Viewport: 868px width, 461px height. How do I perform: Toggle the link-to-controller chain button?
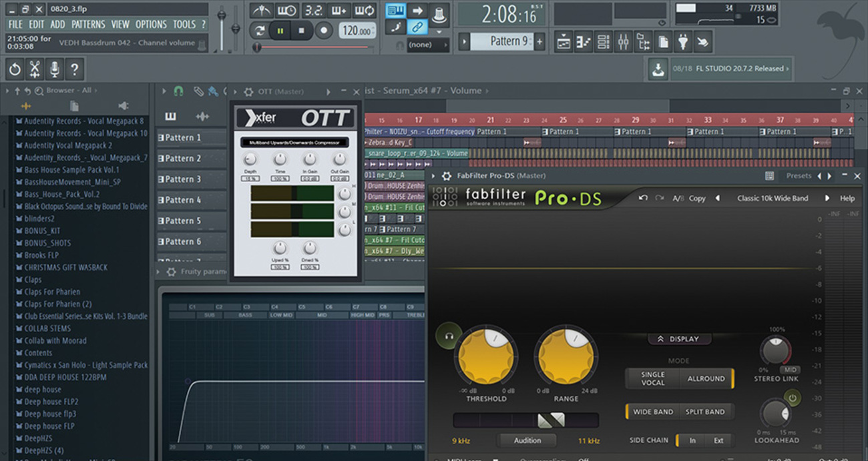pos(418,27)
